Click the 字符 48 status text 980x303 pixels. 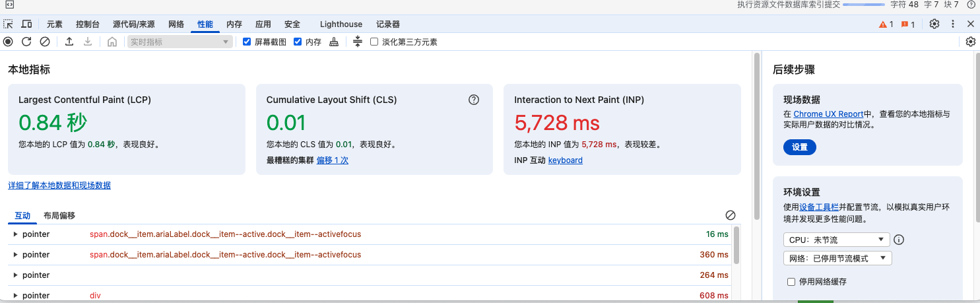click(904, 5)
